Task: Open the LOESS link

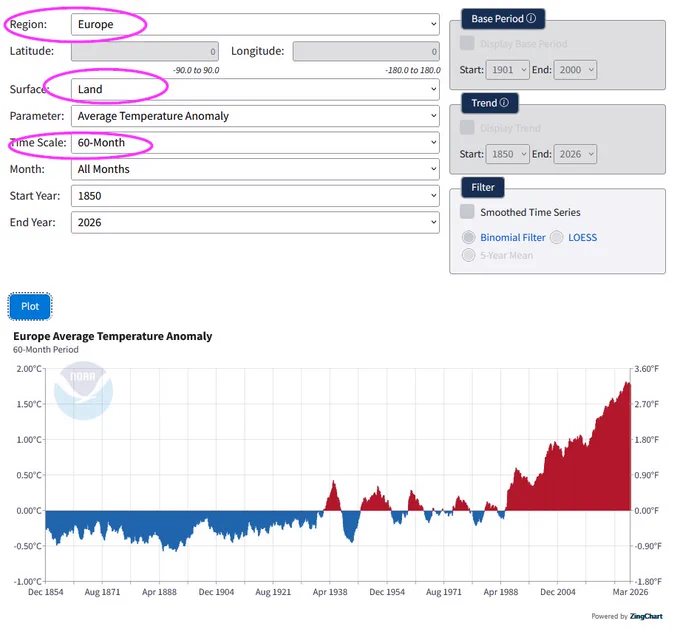Action: tap(582, 238)
